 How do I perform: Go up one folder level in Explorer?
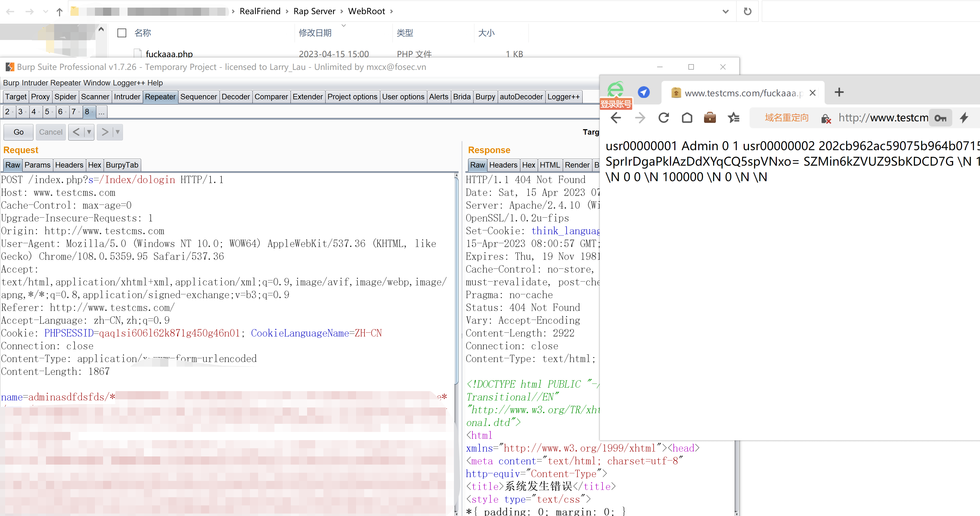59,12
